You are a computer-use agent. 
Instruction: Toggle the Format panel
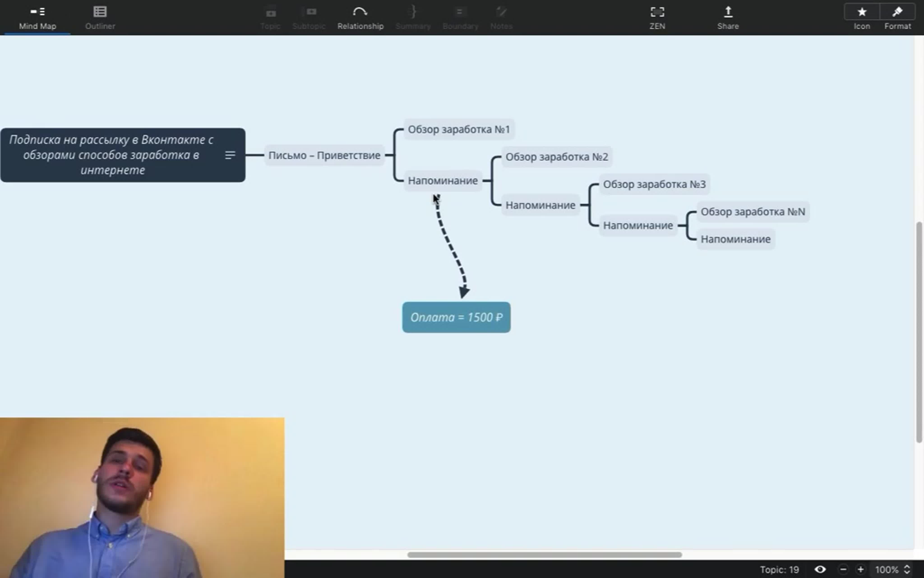point(897,12)
